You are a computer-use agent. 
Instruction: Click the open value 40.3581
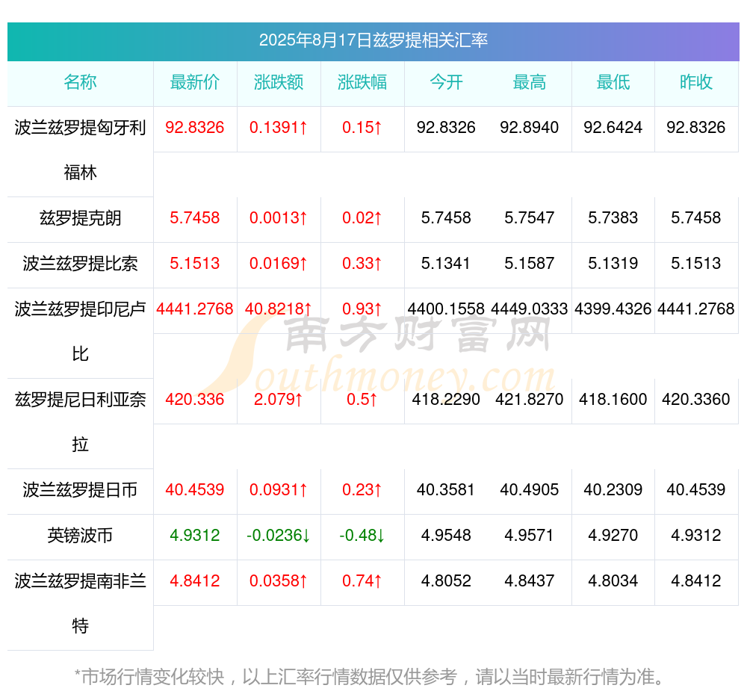coord(446,490)
